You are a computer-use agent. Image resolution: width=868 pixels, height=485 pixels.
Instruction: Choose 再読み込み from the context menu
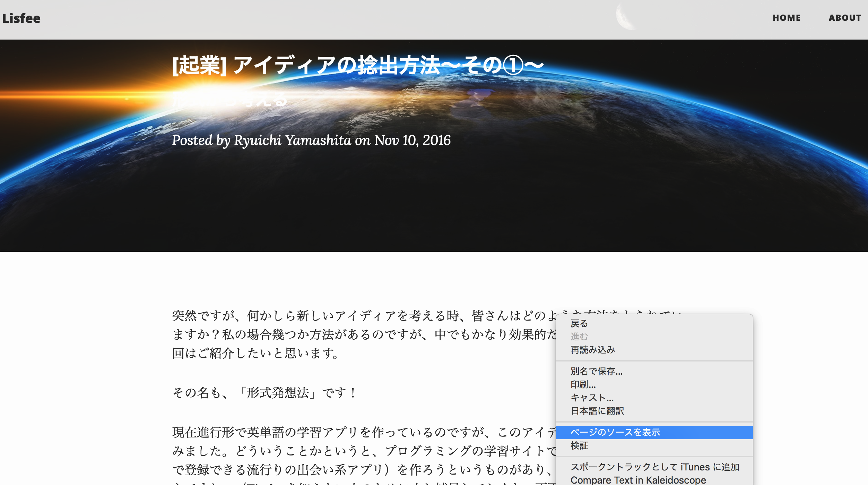(x=654, y=350)
